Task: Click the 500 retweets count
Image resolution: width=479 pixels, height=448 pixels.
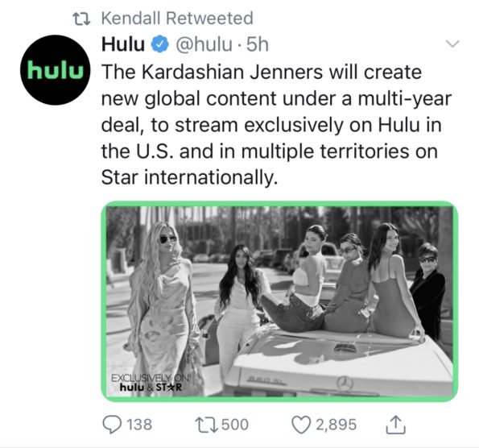Action: coord(234,425)
